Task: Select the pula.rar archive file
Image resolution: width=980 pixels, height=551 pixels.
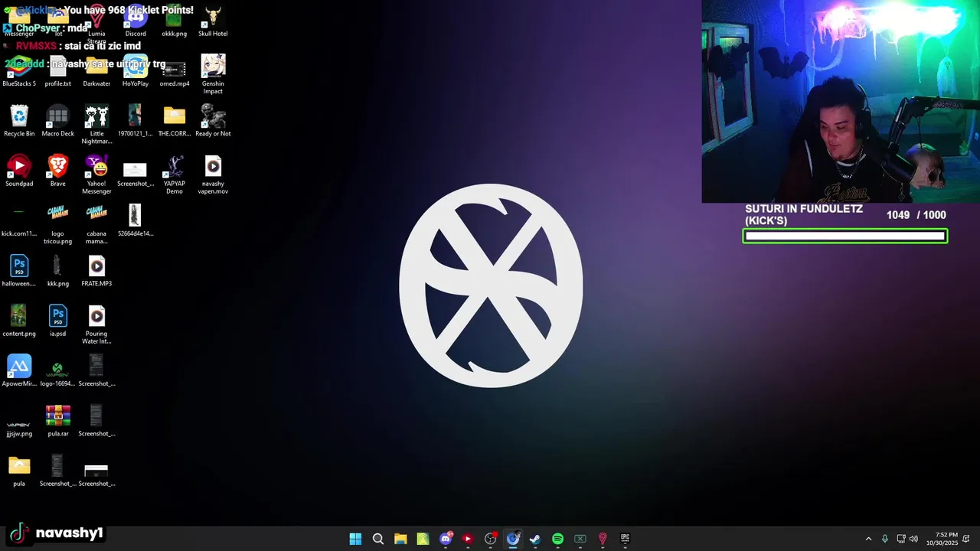Action: coord(58,421)
